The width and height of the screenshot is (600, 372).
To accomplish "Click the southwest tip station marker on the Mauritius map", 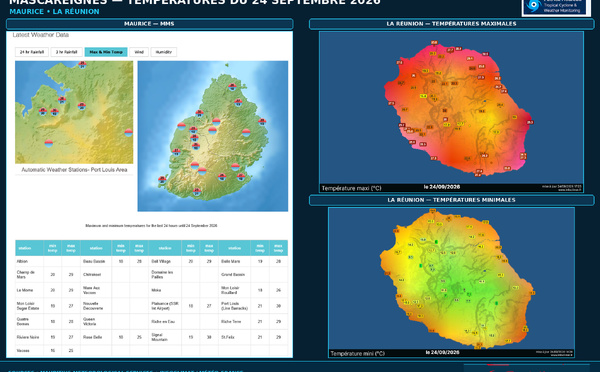I will (162, 179).
